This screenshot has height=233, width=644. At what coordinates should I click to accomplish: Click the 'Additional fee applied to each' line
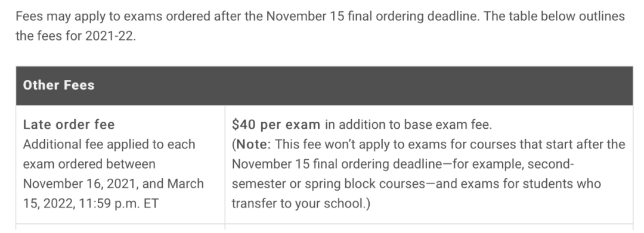pyautogui.click(x=109, y=144)
